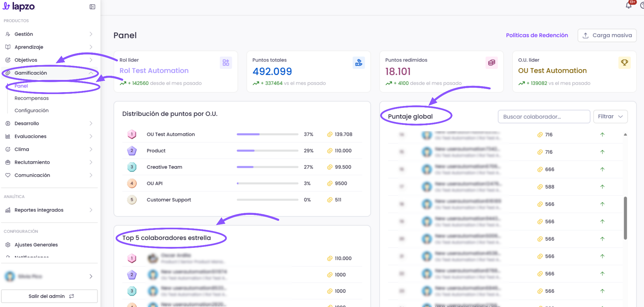Click the Customer Support row name

point(169,200)
